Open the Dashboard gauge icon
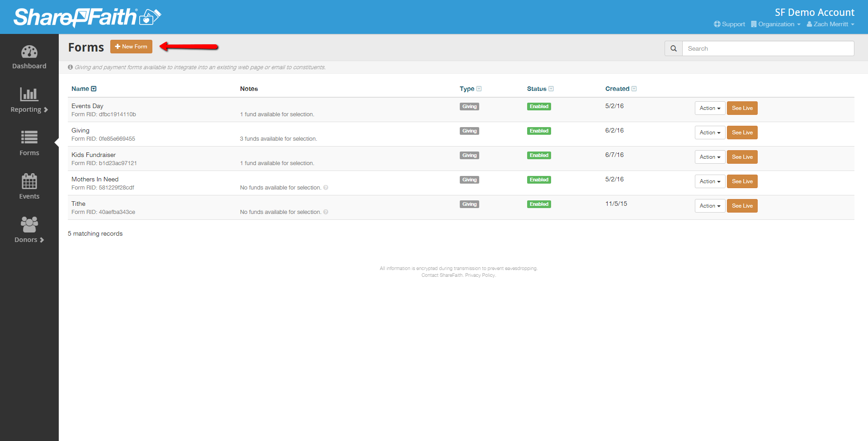The image size is (868, 441). click(29, 52)
